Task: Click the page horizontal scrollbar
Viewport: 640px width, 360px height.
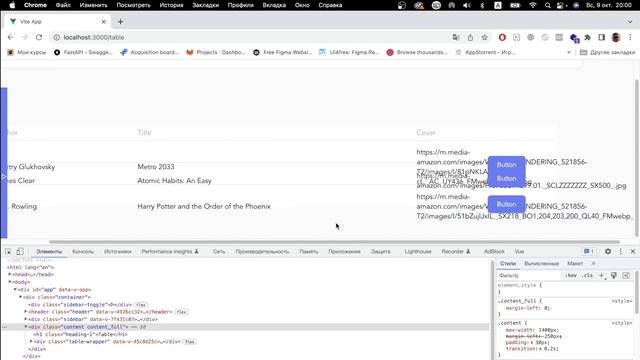Action: coord(334,242)
